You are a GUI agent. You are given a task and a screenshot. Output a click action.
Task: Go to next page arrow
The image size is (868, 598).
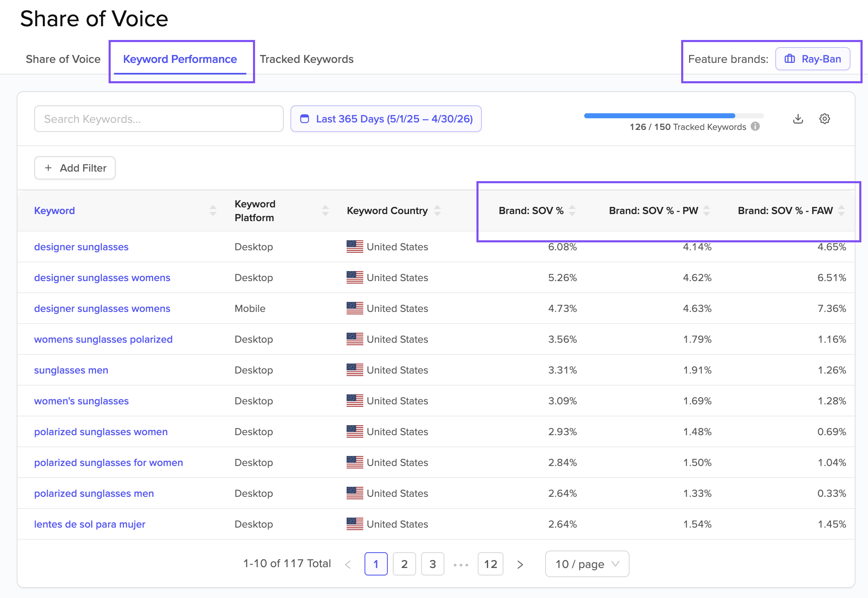coord(520,564)
